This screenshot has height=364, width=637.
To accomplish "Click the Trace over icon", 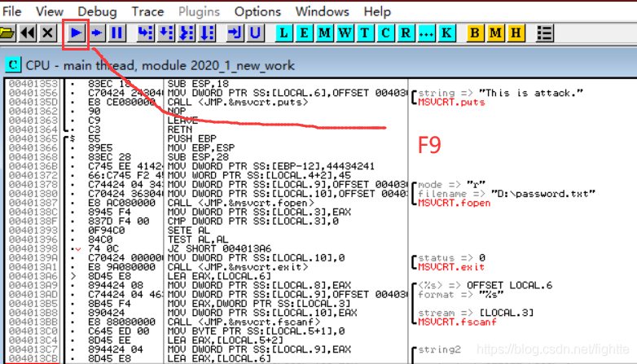I will tap(207, 33).
